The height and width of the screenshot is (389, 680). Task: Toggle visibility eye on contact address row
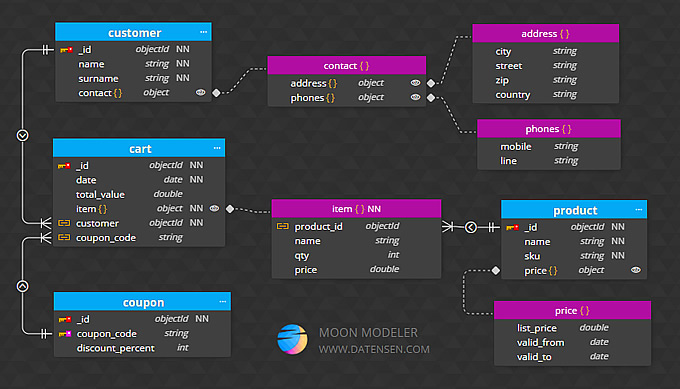coord(415,82)
